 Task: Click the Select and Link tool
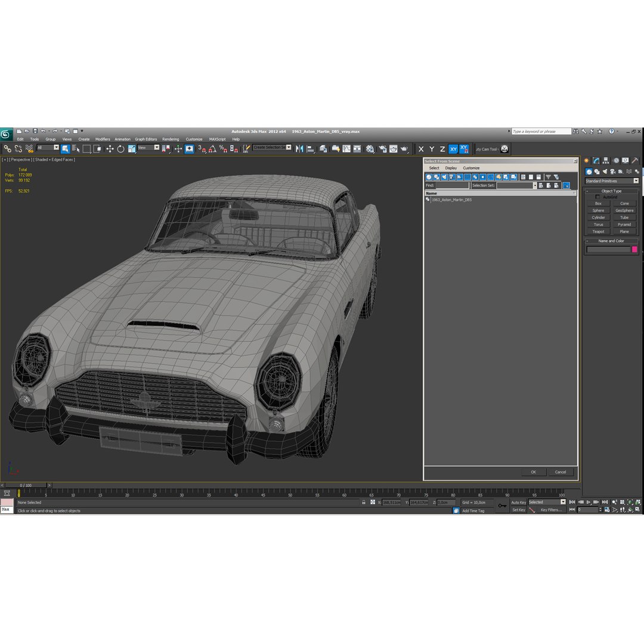tap(7, 149)
